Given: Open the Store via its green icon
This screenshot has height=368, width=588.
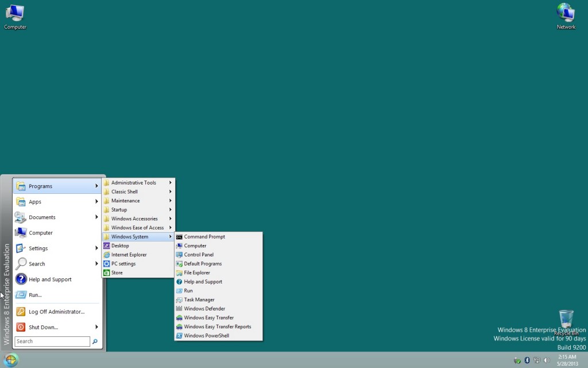Looking at the screenshot, I should click(106, 273).
